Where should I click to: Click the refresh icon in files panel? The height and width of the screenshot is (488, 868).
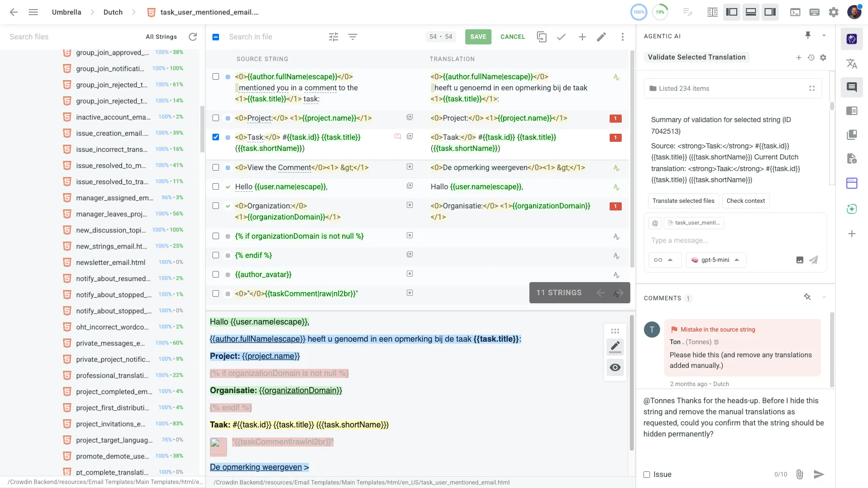point(193,37)
